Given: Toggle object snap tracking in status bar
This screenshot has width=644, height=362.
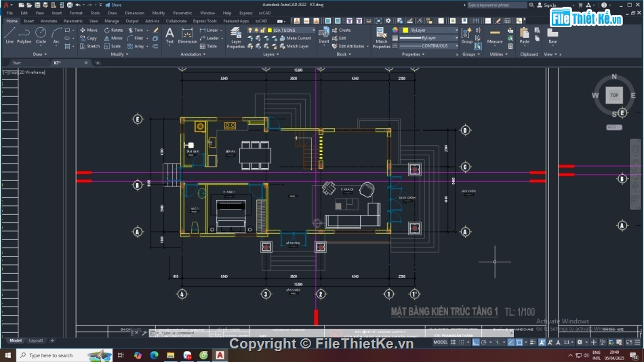Looking at the screenshot, I should click(x=511, y=342).
